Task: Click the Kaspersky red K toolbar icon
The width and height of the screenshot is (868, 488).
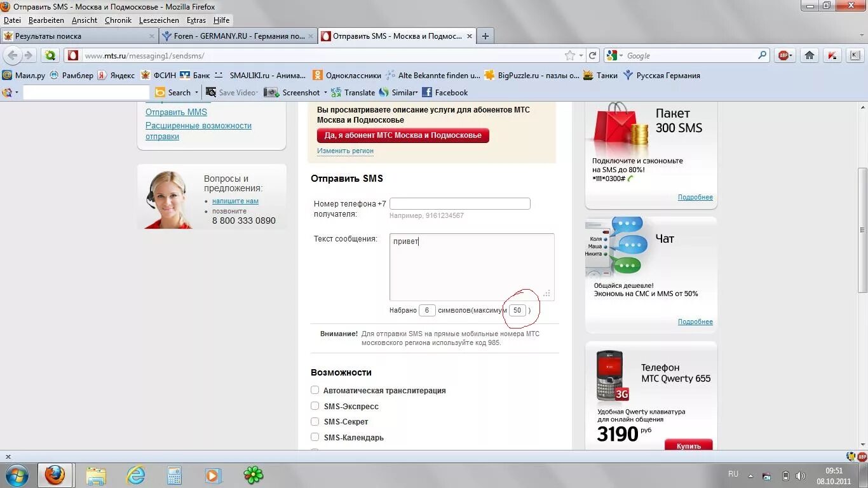Action: (x=832, y=56)
